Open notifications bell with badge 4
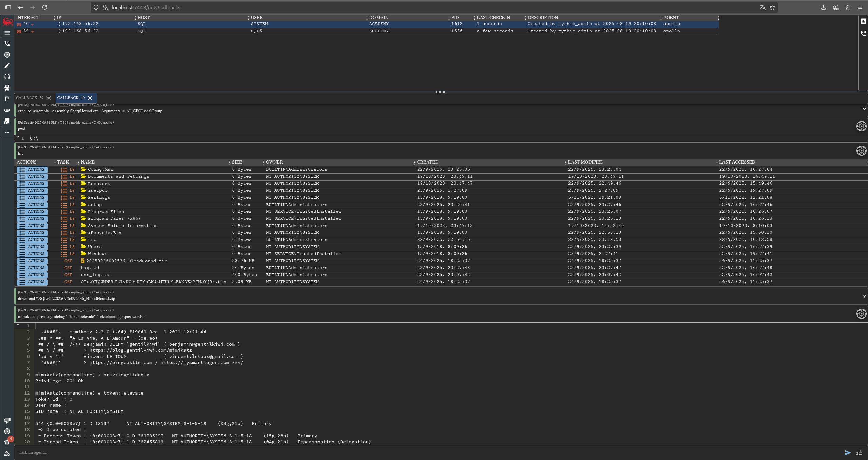The height and width of the screenshot is (460, 868). 7,442
